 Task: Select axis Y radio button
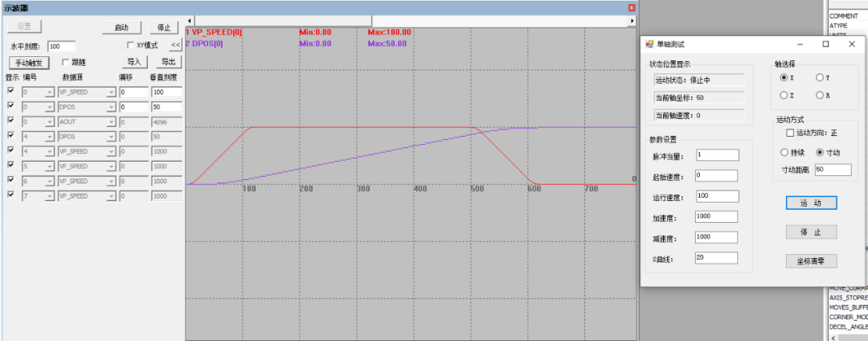point(820,78)
